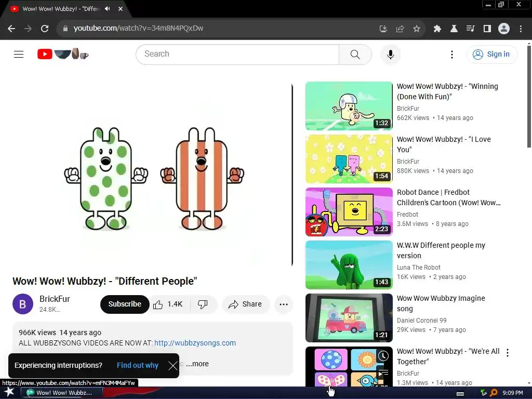Click the YouTube logo
532x399 pixels.
coord(63,54)
